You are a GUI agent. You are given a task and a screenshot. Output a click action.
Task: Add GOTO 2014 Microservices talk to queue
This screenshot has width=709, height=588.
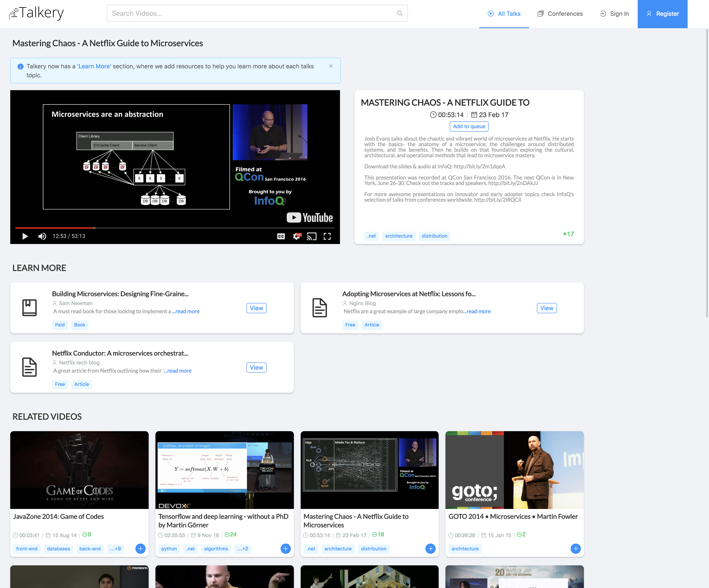(x=575, y=548)
